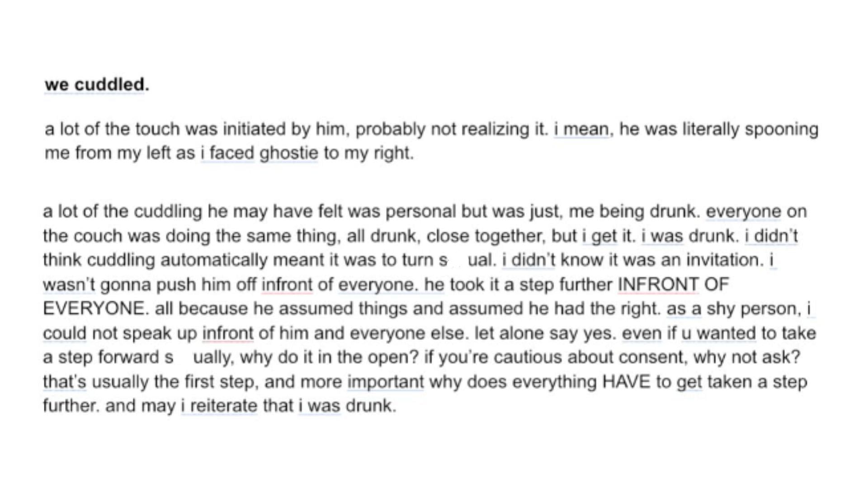Click the underlined word "ghostie"
Viewport: 868px width, 488px height.
(289, 153)
